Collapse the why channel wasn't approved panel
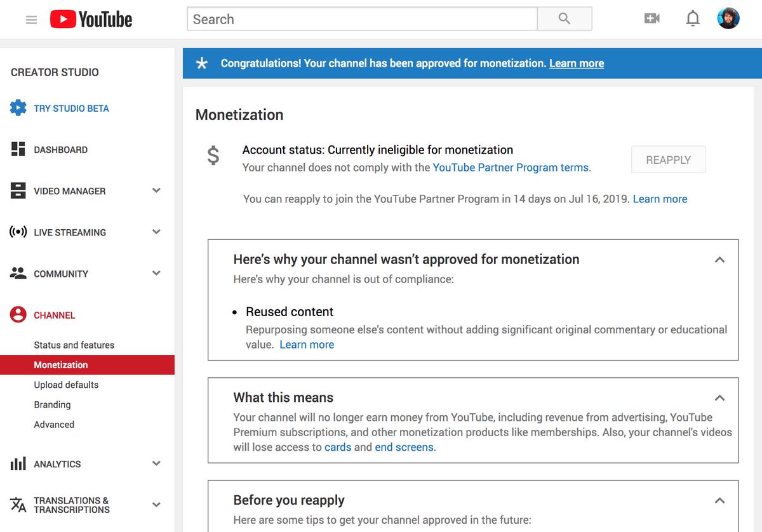Screen dimensions: 762x532 click(x=719, y=260)
